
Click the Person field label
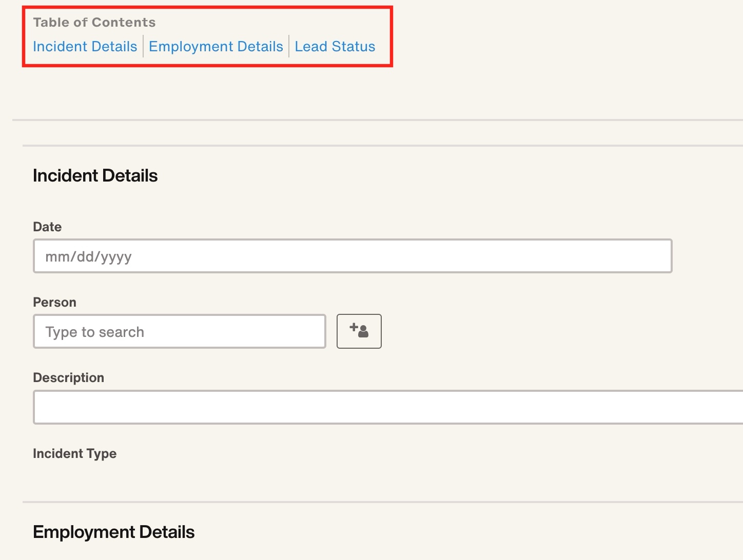(x=54, y=302)
